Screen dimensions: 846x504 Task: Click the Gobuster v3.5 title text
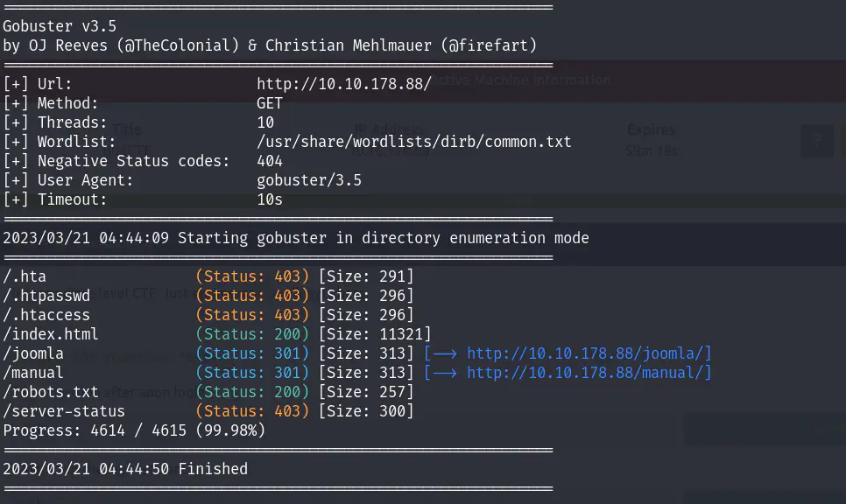tap(60, 26)
